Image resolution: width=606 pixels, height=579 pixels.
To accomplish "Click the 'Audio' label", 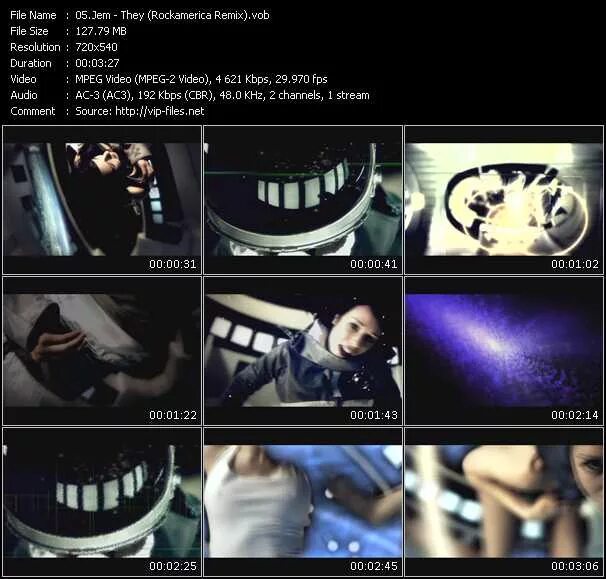I will pos(24,95).
